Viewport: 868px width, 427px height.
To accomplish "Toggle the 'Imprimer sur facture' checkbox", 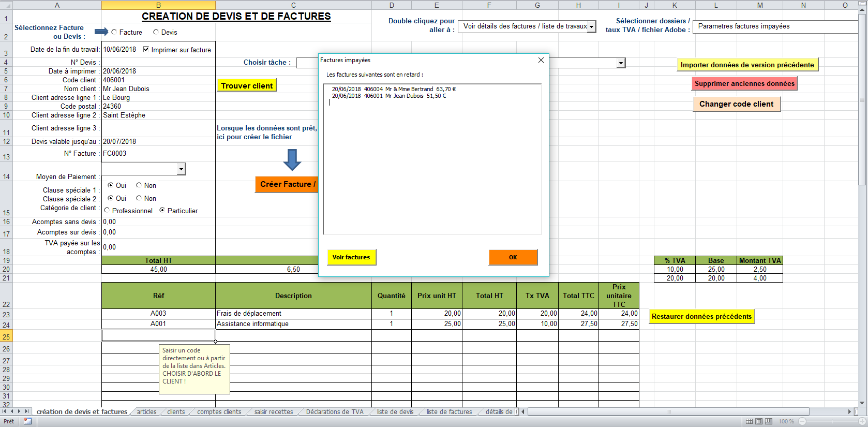I will tap(146, 50).
